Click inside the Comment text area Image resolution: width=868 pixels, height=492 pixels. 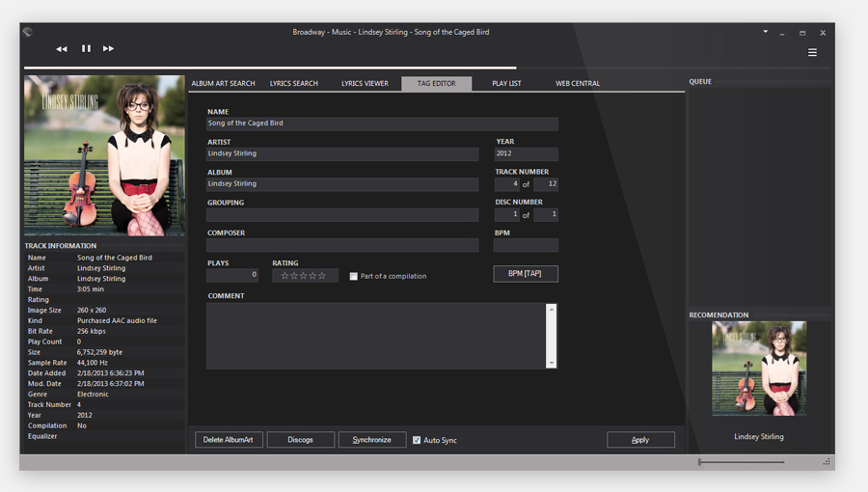376,336
